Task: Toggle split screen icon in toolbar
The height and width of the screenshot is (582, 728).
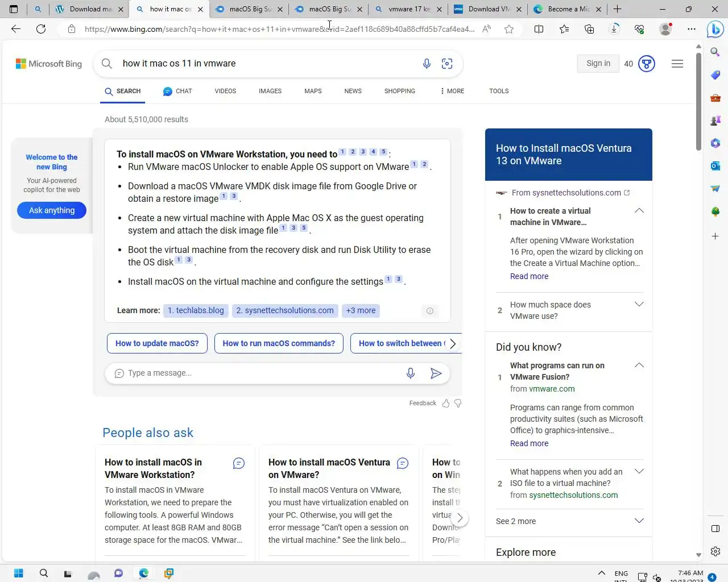Action: 539,29
